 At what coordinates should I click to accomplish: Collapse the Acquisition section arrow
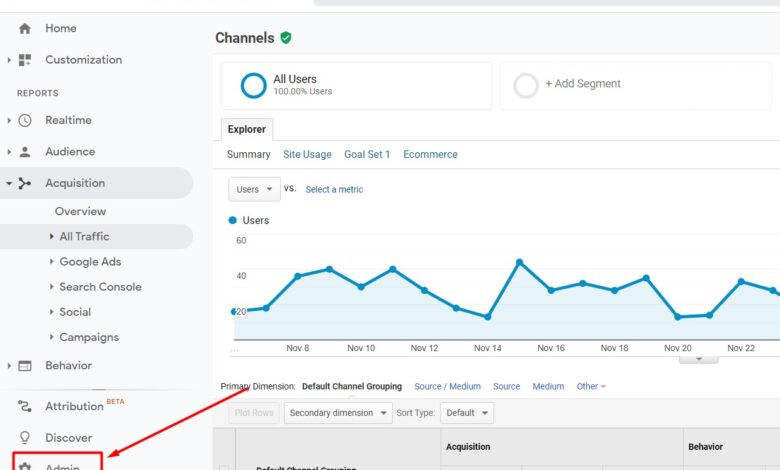coord(9,184)
